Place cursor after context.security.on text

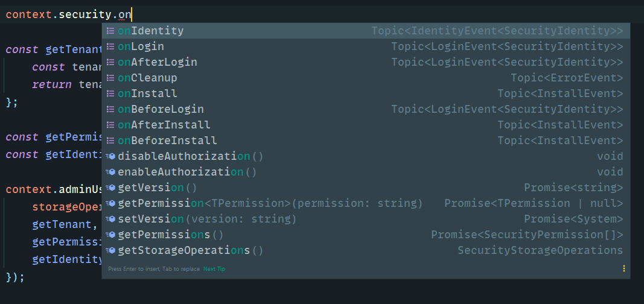point(132,13)
